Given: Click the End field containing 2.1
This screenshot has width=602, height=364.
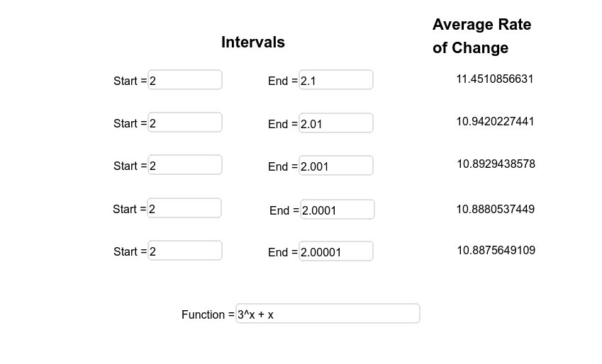Looking at the screenshot, I should (x=336, y=80).
